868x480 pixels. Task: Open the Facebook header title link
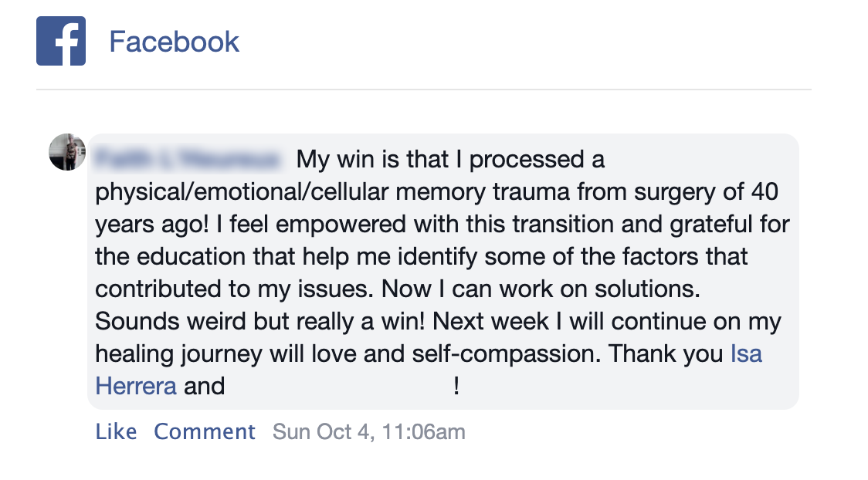[x=174, y=42]
